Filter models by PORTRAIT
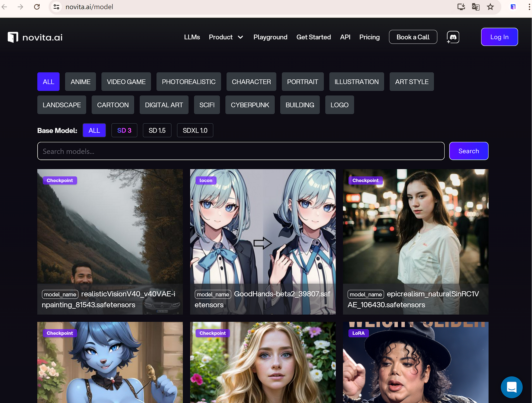The height and width of the screenshot is (403, 532). click(x=303, y=82)
